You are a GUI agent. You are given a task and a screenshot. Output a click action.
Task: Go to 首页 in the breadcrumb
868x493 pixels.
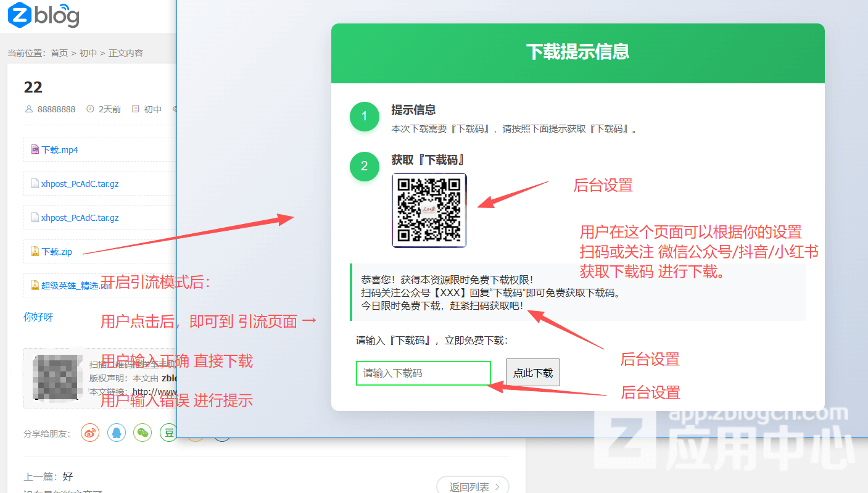(59, 53)
